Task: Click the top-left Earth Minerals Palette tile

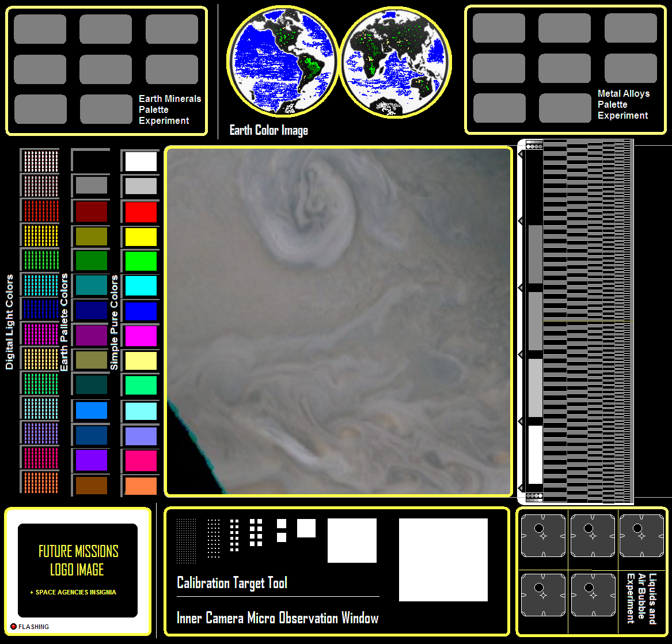Action: coord(40,29)
